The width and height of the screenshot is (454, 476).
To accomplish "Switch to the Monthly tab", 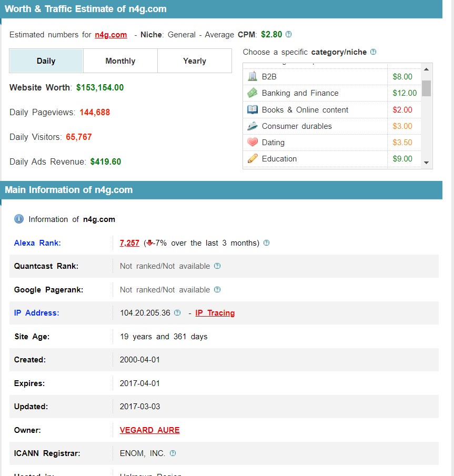I will point(120,60).
